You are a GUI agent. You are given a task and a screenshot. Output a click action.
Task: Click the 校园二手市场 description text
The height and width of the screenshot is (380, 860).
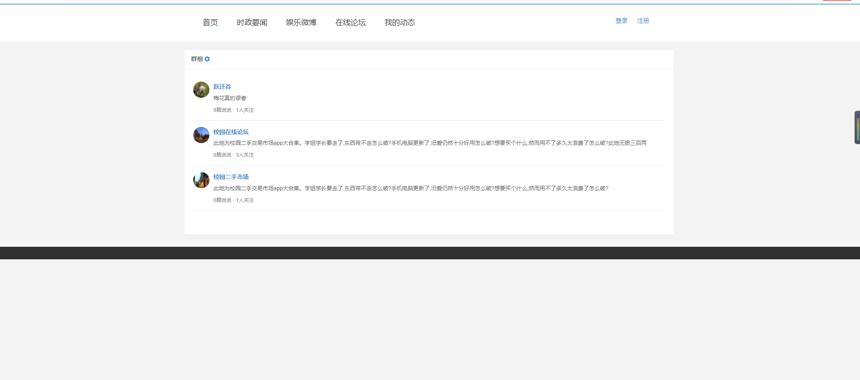411,188
